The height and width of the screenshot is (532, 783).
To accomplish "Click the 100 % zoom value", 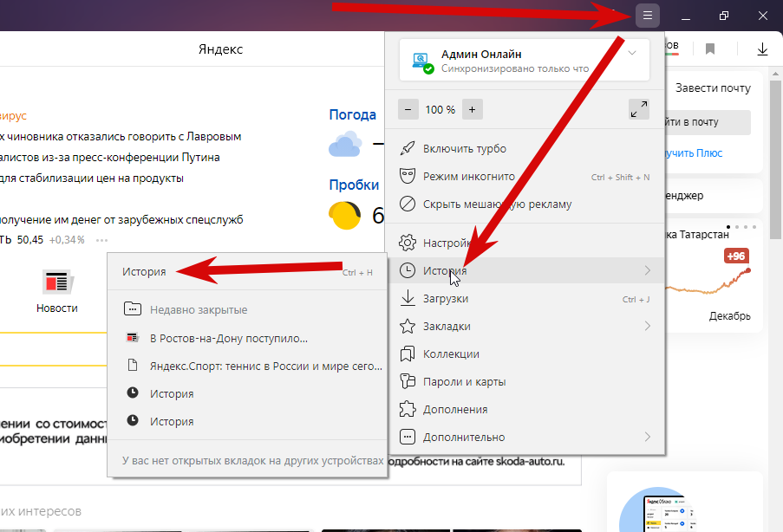I will coord(440,109).
